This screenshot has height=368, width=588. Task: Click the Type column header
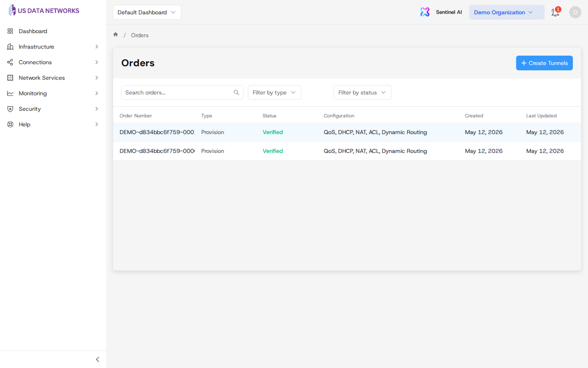(x=207, y=116)
